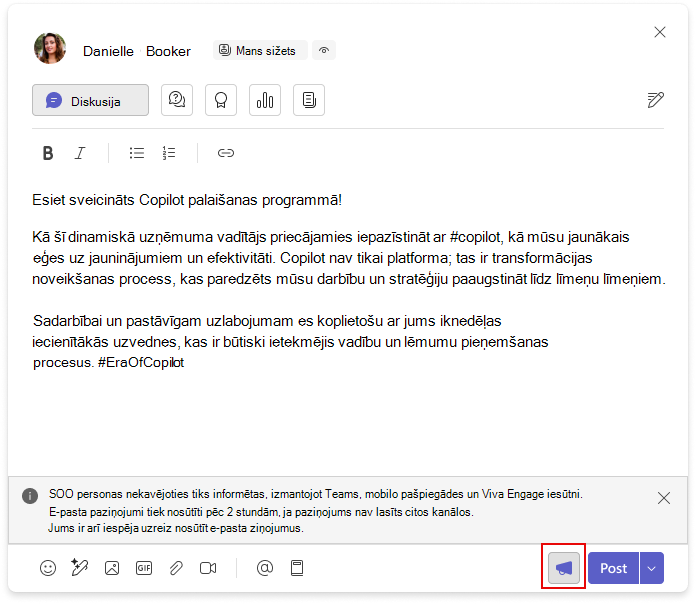Screen dimensions: 696x604
Task: Select the Article post type icon
Action: pos(308,100)
